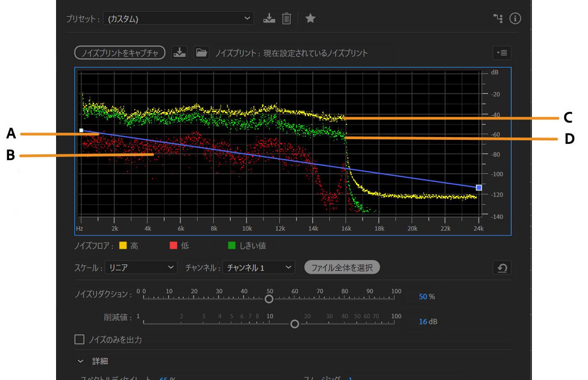Image resolution: width=588 pixels, height=380 pixels.
Task: Load a noise print with folder icon
Action: [x=201, y=52]
